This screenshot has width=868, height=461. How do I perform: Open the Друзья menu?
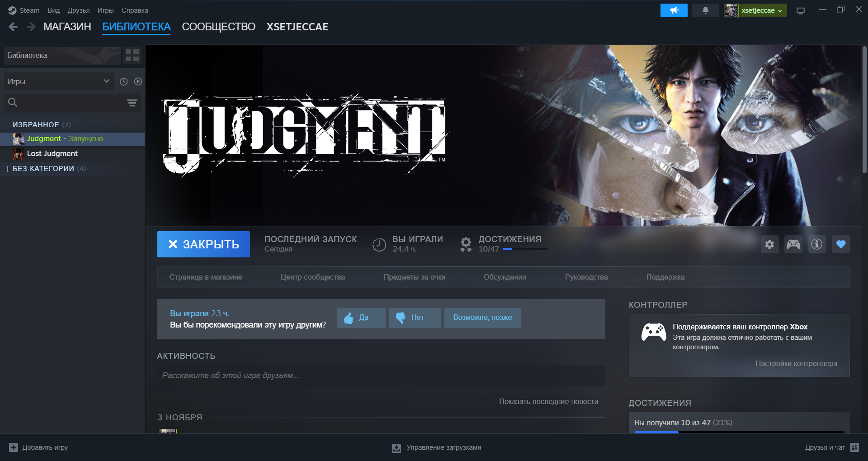click(x=79, y=10)
